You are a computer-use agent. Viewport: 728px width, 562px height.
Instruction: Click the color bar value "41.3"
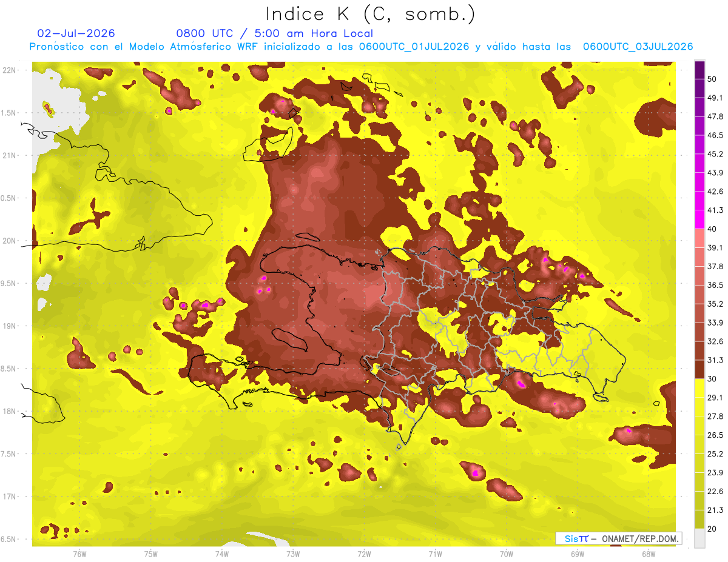click(715, 210)
